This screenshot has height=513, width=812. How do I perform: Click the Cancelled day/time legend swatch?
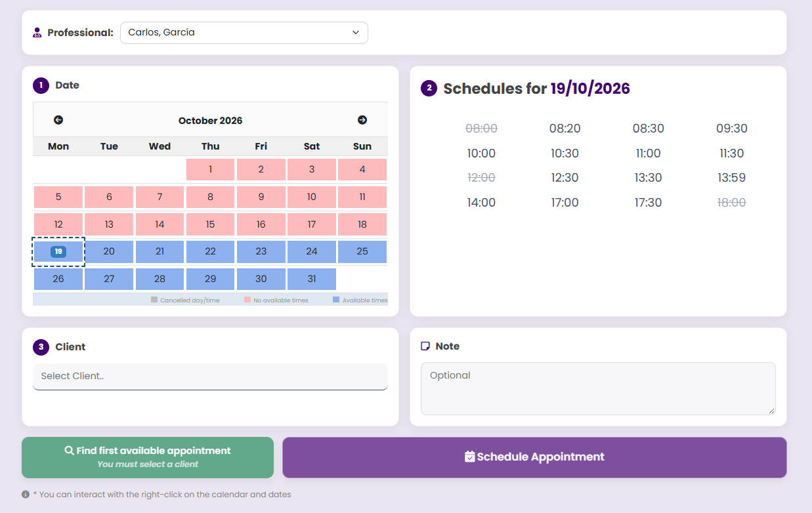pos(154,300)
